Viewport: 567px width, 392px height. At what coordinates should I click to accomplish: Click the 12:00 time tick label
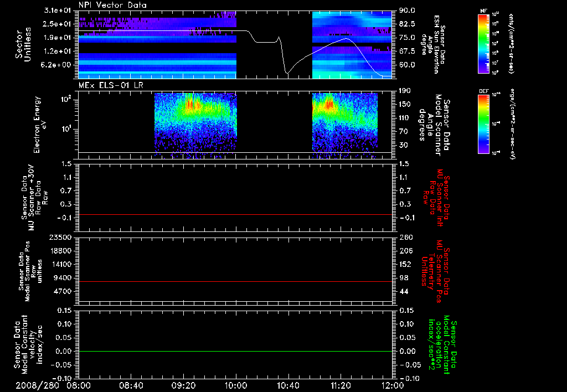coord(393,385)
